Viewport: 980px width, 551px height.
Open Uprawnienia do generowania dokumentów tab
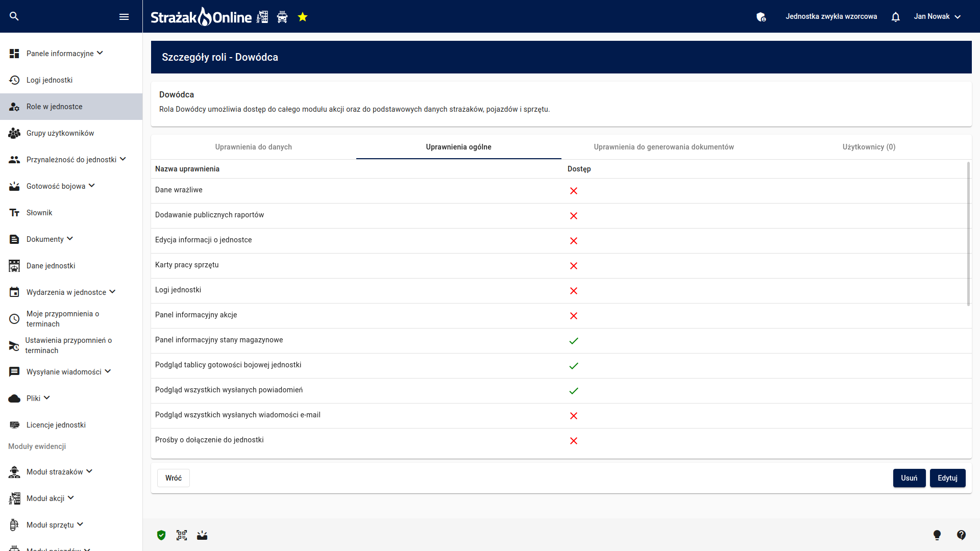pyautogui.click(x=664, y=147)
